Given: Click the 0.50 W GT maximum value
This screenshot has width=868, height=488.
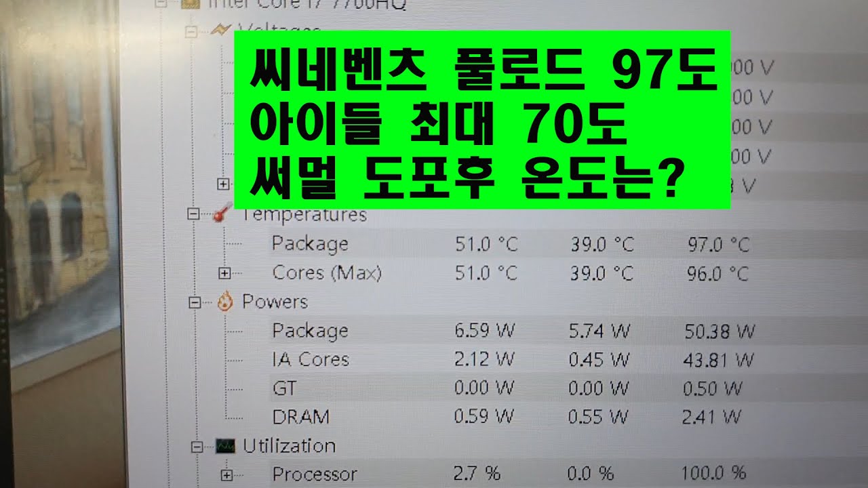Looking at the screenshot, I should click(x=713, y=389).
